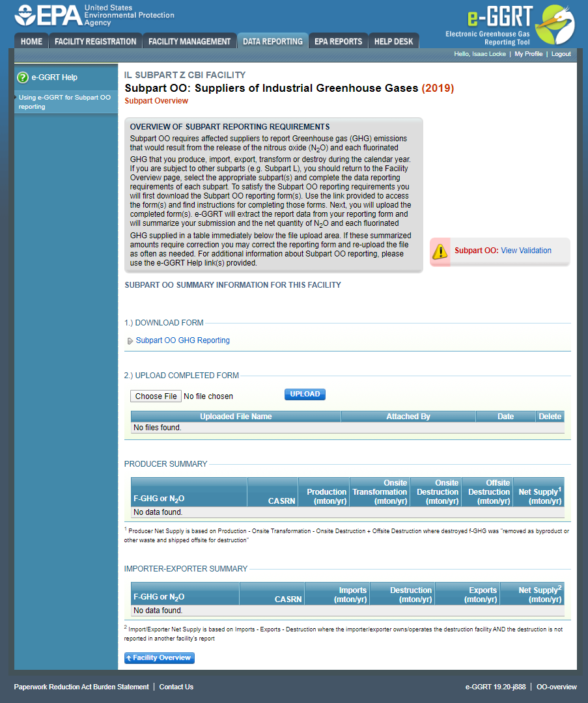Select the DATA REPORTING tab

273,41
